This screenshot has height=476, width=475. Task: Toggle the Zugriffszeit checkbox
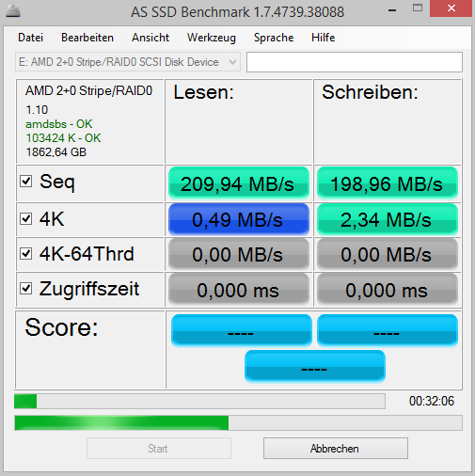25,289
